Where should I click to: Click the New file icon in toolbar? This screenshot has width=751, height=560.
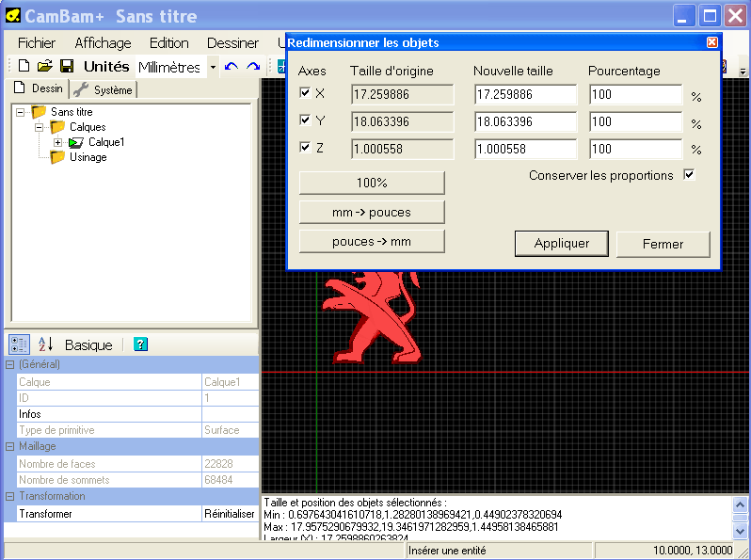coord(24,66)
